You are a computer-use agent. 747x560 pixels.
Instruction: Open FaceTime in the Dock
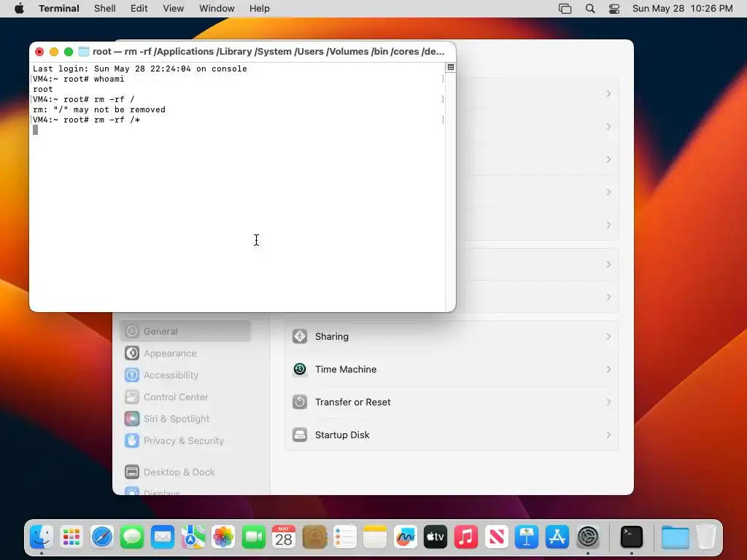click(x=253, y=537)
